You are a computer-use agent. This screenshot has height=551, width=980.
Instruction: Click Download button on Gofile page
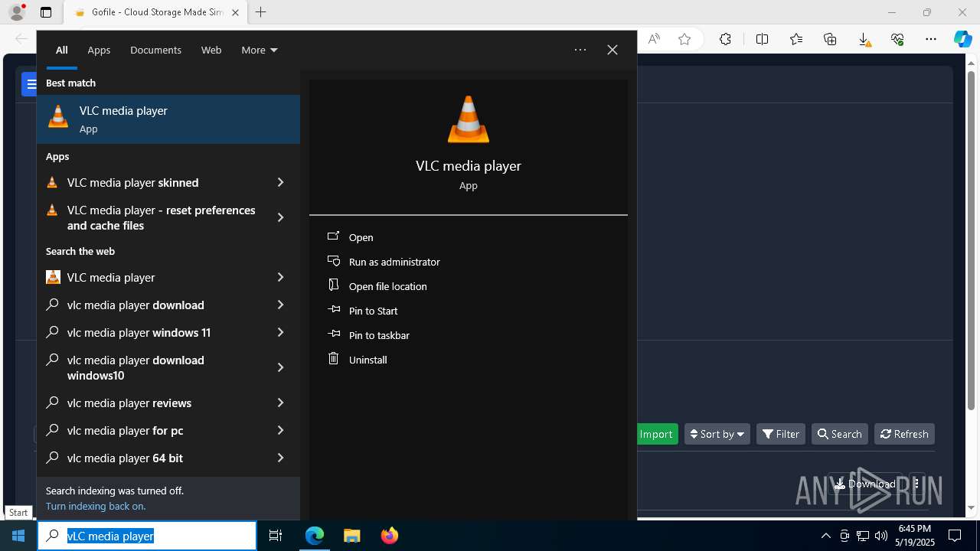(x=865, y=484)
